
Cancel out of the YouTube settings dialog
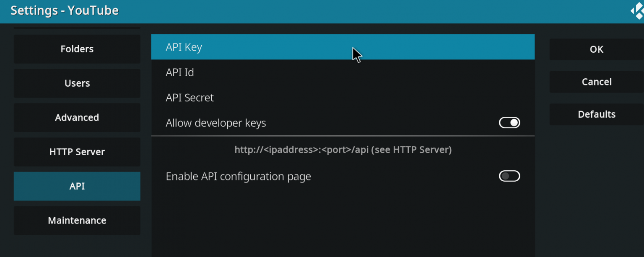[596, 82]
